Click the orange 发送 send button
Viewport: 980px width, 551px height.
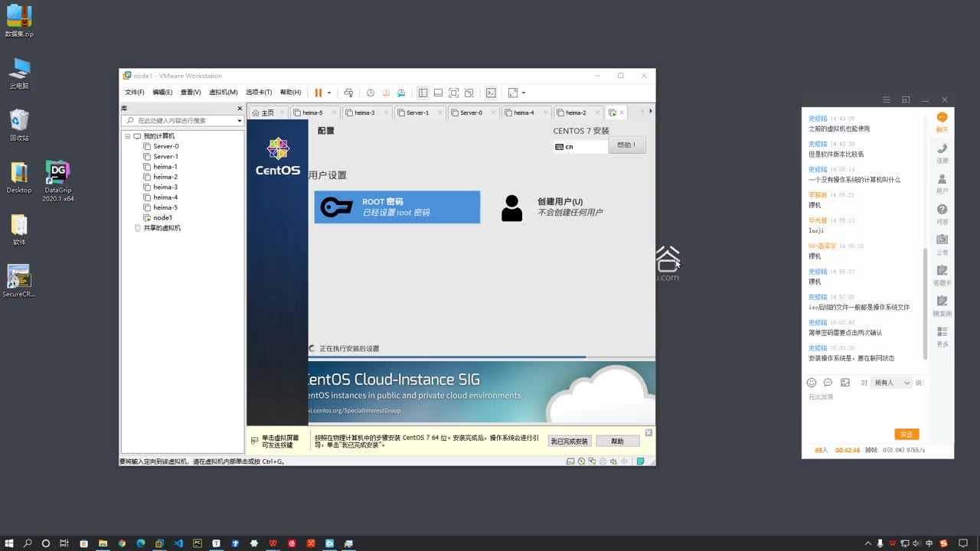[x=906, y=434]
